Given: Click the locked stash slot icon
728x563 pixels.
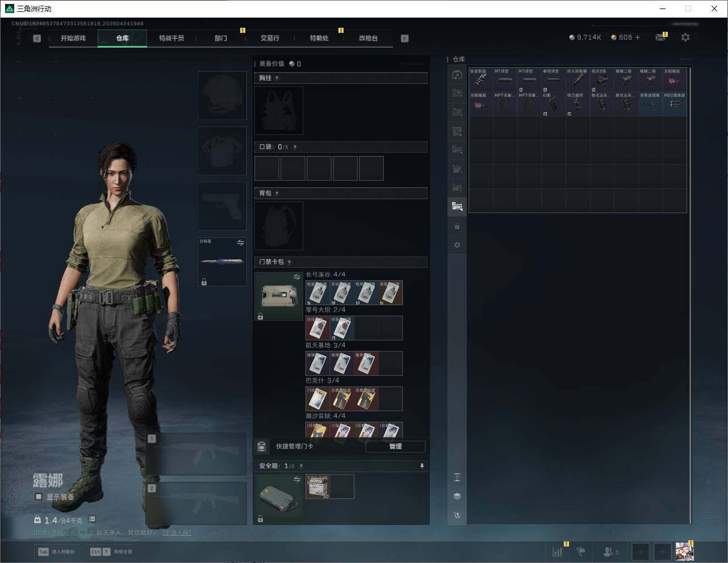Looking at the screenshot, I should tap(457, 226).
